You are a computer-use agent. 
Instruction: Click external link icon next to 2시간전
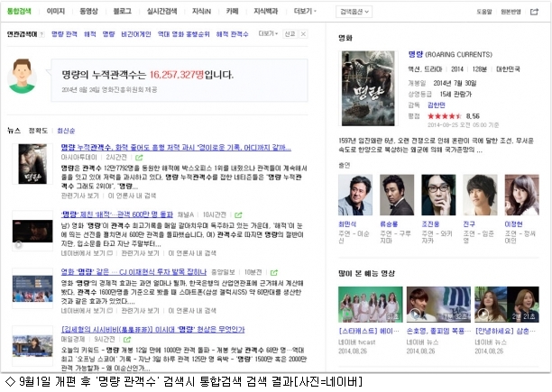[139, 158]
